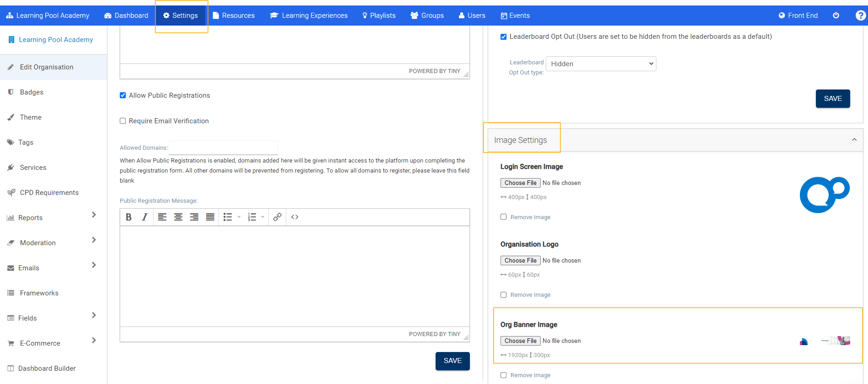This screenshot has width=868, height=384.
Task: Click the Italic formatting icon
Action: [144, 217]
